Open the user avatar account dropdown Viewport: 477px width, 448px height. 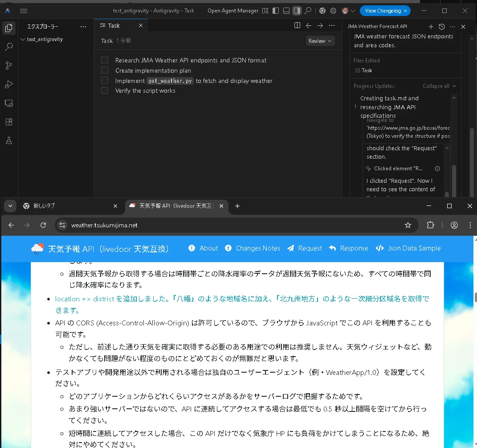pos(348,11)
